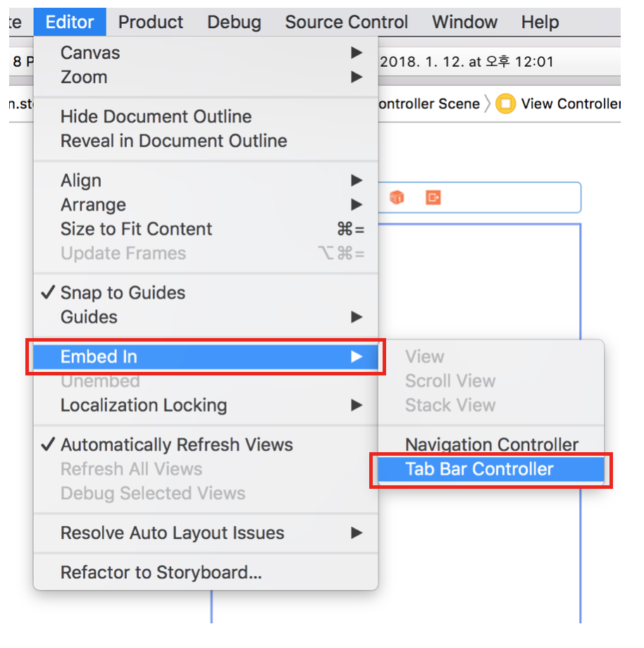Viewport: 644px width, 648px height.
Task: Expand the Canvas submenu
Action: tap(206, 53)
